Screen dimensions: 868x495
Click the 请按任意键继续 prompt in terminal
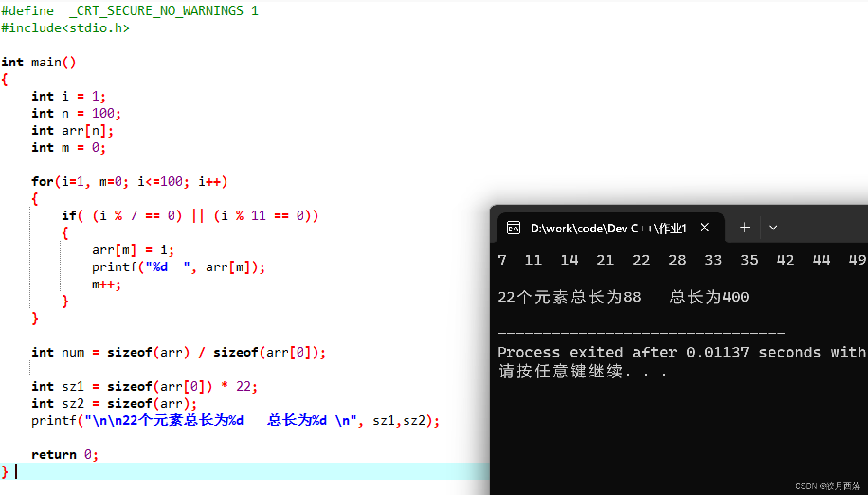click(583, 371)
